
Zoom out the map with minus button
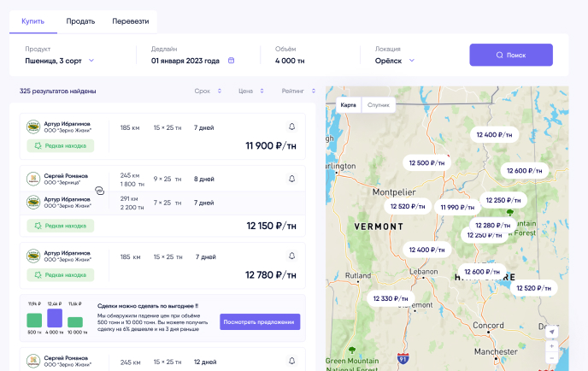pyautogui.click(x=552, y=357)
